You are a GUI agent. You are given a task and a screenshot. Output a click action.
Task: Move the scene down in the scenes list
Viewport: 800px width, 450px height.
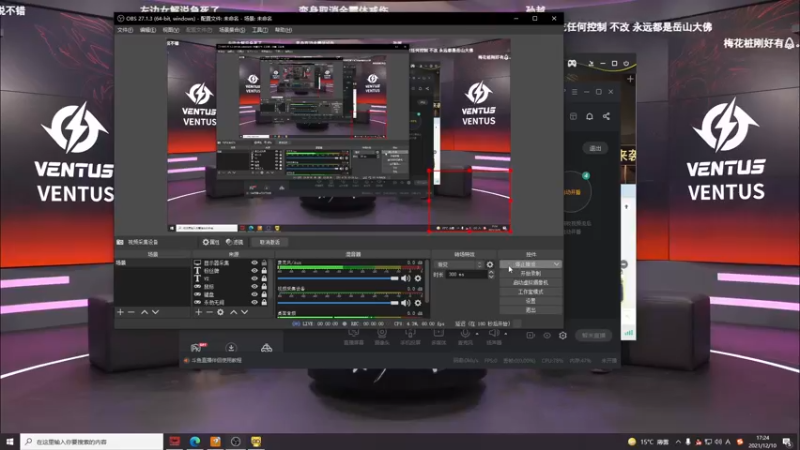click(x=156, y=312)
